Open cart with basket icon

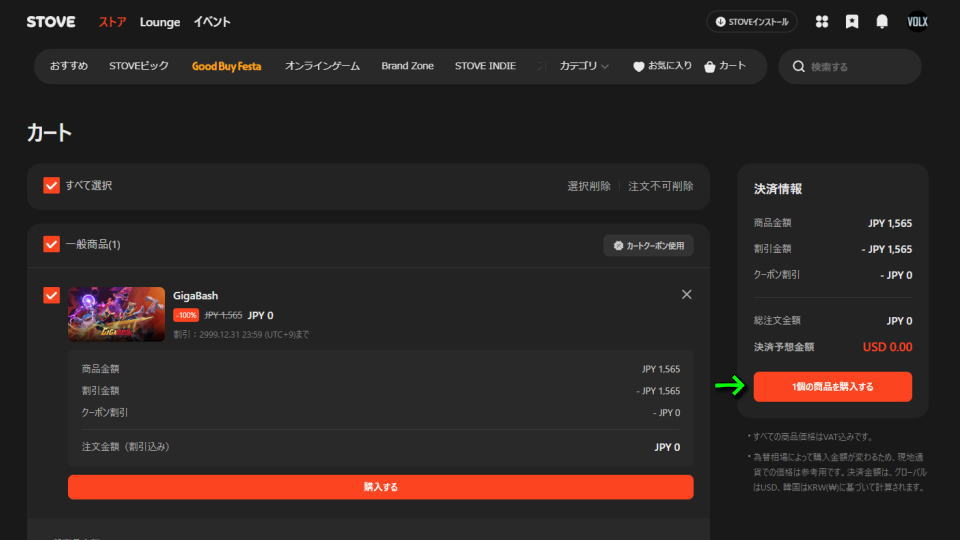725,66
